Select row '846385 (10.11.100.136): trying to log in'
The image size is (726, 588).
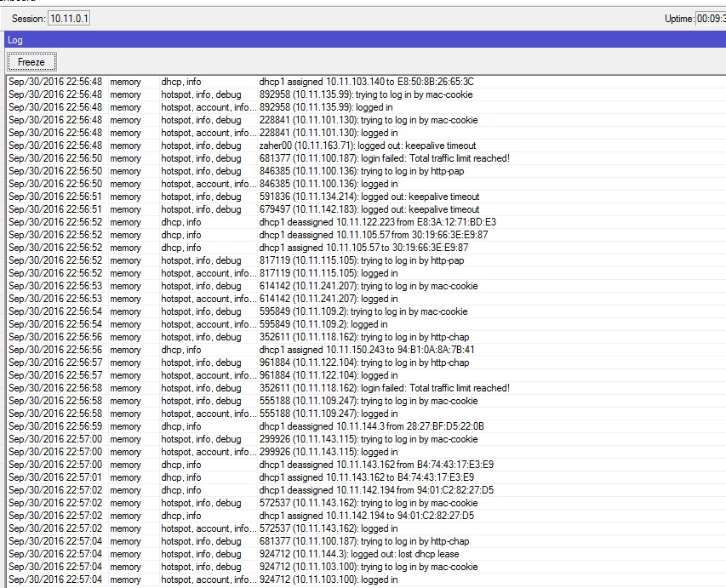pyautogui.click(x=366, y=171)
